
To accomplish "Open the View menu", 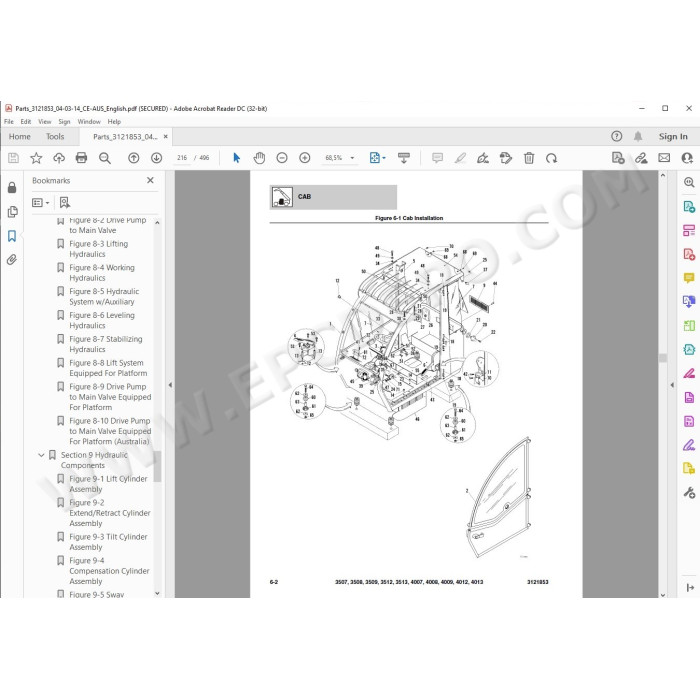I will [x=45, y=121].
